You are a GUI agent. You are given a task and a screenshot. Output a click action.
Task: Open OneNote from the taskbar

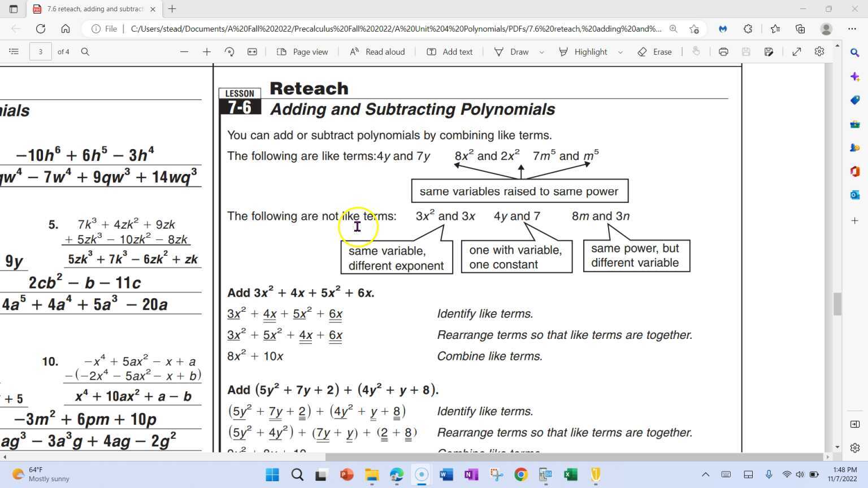coord(471,474)
